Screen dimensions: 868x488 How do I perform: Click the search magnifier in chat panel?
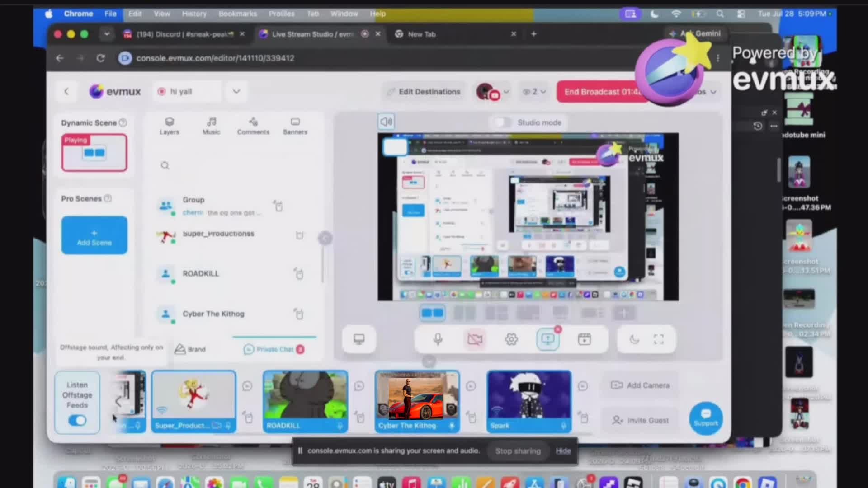pyautogui.click(x=165, y=165)
